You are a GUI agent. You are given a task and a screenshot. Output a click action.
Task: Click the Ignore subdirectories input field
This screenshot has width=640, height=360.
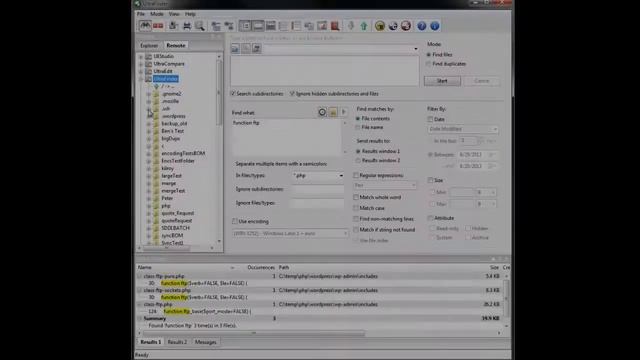(318, 189)
